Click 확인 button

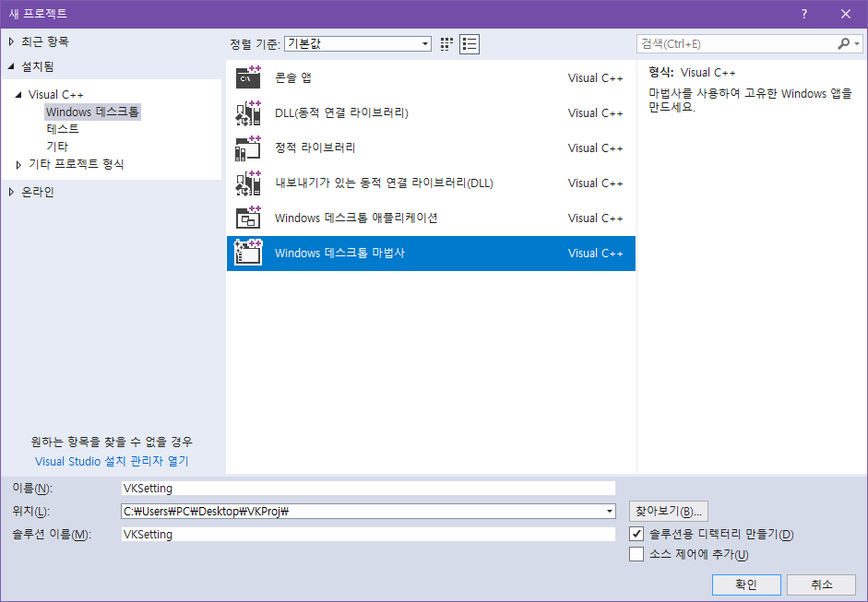[746, 584]
